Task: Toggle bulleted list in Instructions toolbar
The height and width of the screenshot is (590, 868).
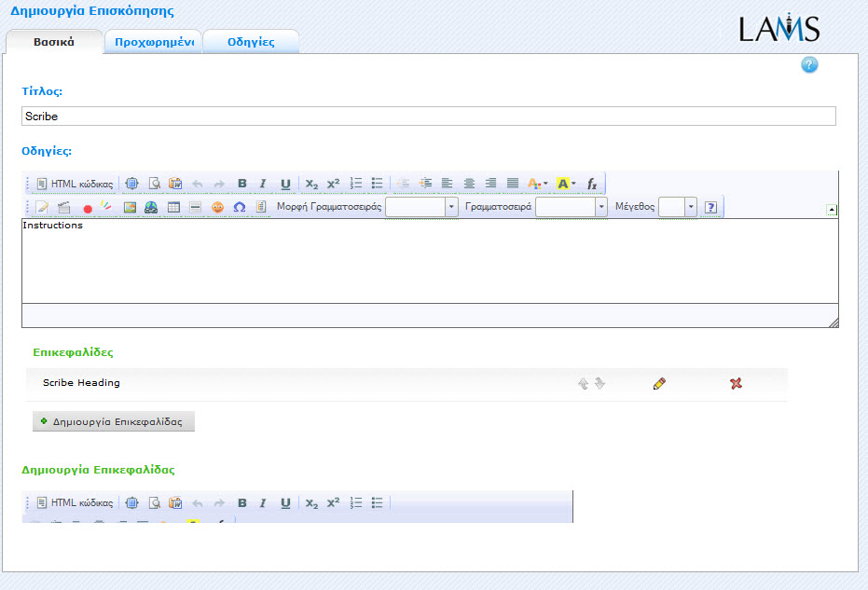Action: point(377,184)
